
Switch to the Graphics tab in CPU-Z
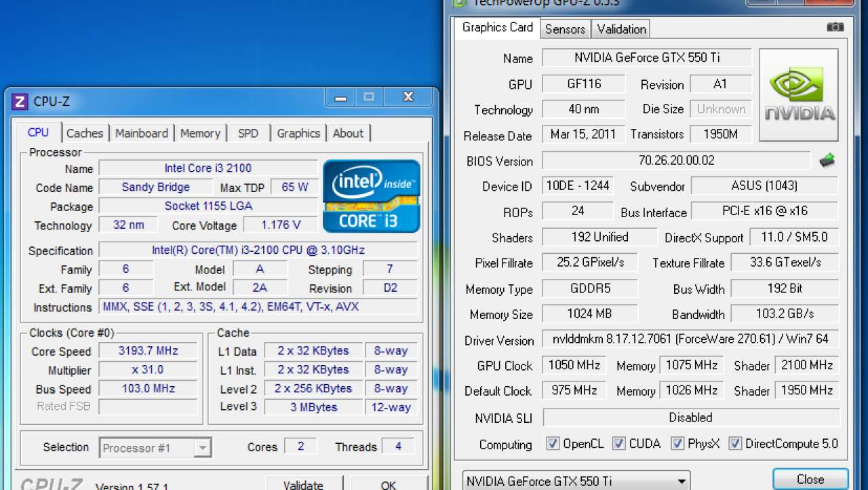[298, 134]
